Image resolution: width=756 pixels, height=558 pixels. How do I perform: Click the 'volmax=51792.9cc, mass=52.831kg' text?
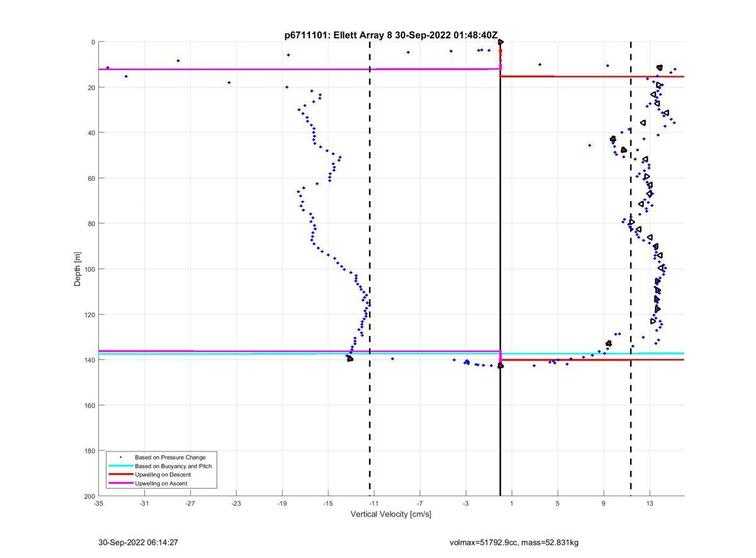click(x=514, y=542)
